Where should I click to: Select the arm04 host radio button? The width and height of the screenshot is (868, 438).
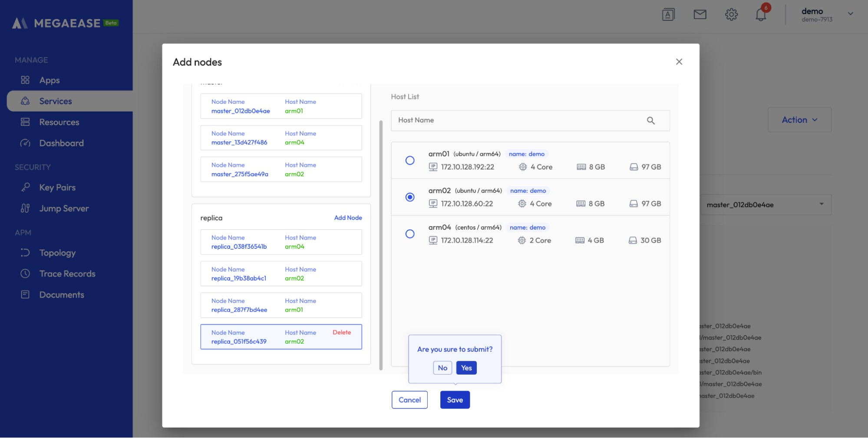(409, 234)
